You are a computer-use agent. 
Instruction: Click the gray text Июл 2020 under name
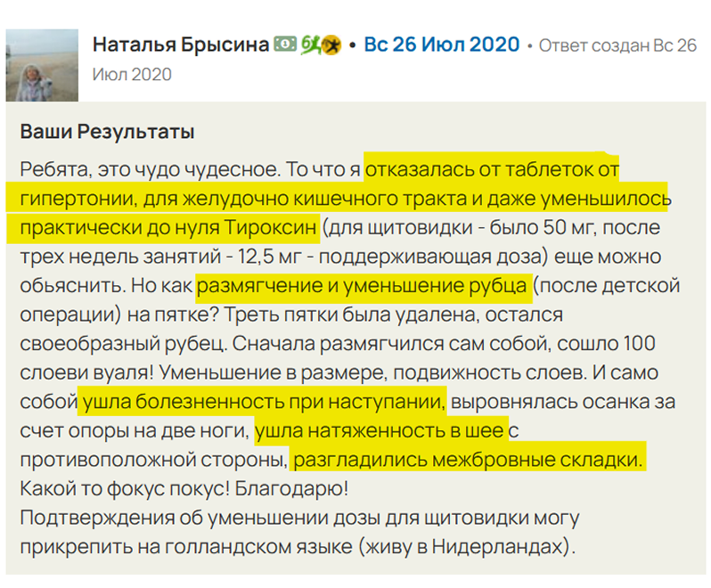(132, 74)
